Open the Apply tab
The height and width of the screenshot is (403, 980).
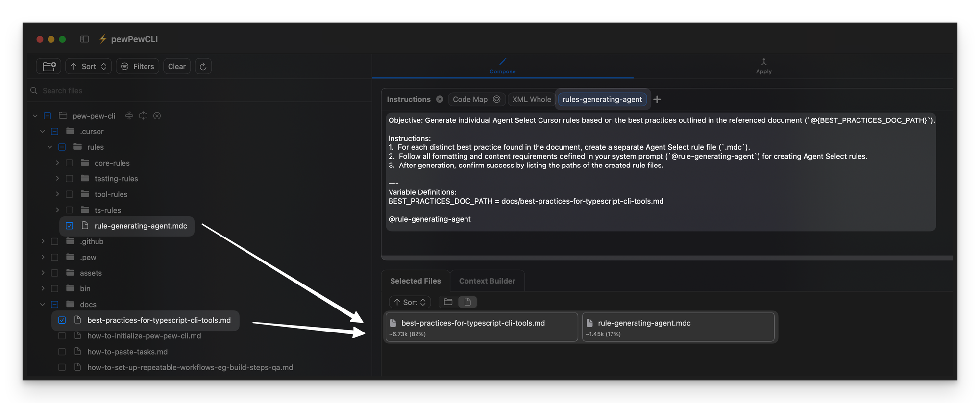coord(763,66)
